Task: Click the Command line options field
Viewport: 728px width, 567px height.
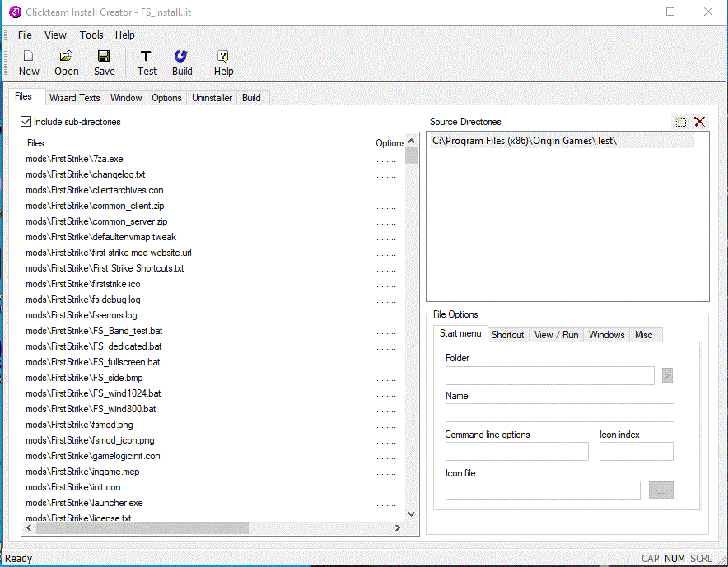Action: coord(516,452)
